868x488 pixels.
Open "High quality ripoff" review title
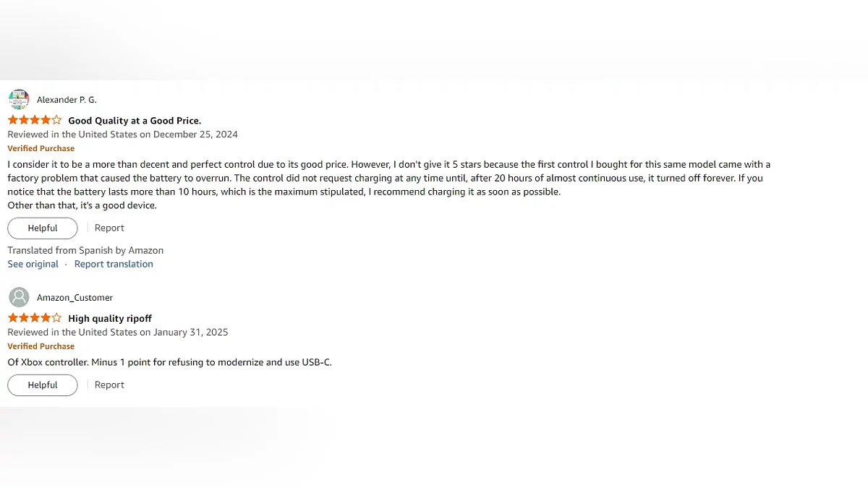click(x=110, y=318)
